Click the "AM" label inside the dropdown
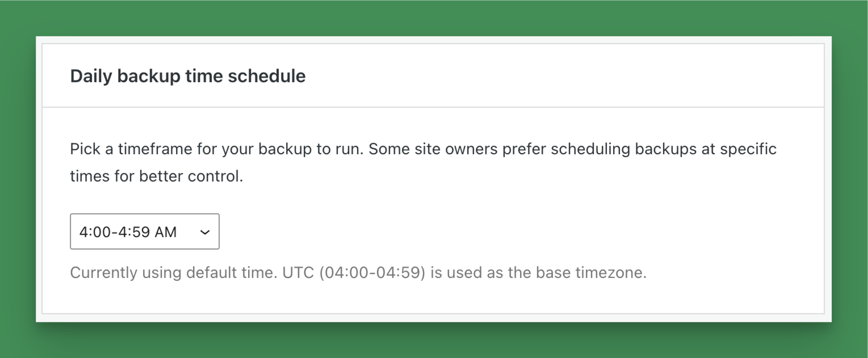 pos(165,232)
